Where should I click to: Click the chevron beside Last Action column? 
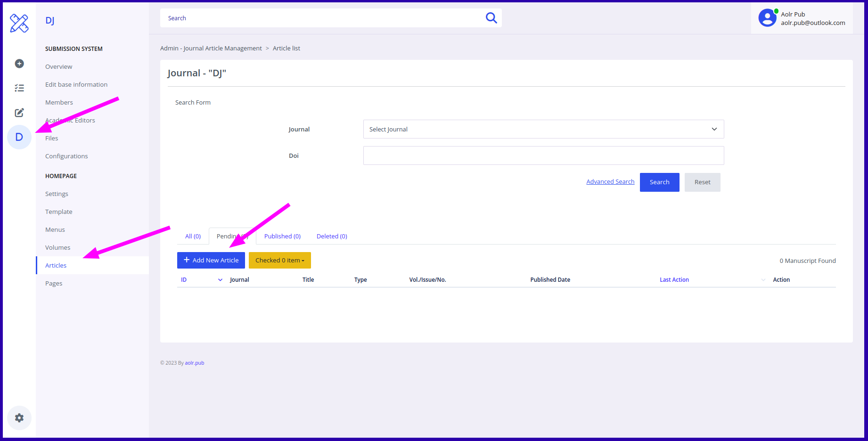coord(763,279)
